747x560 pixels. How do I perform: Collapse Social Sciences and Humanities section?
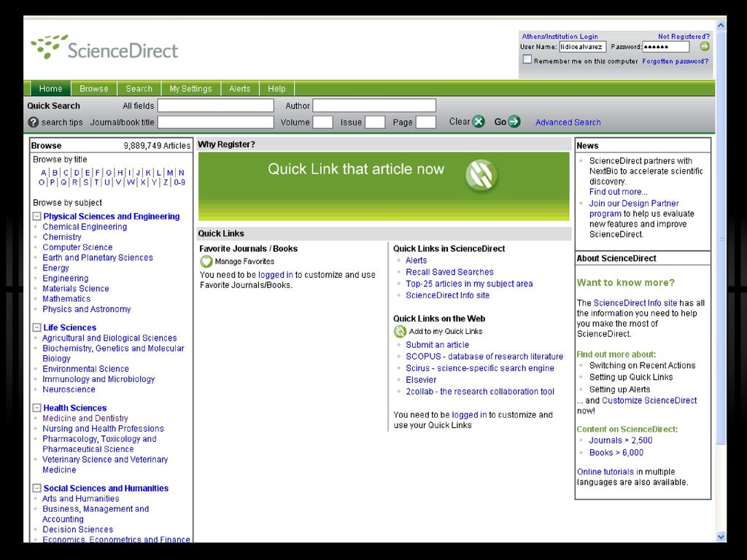coord(36,489)
